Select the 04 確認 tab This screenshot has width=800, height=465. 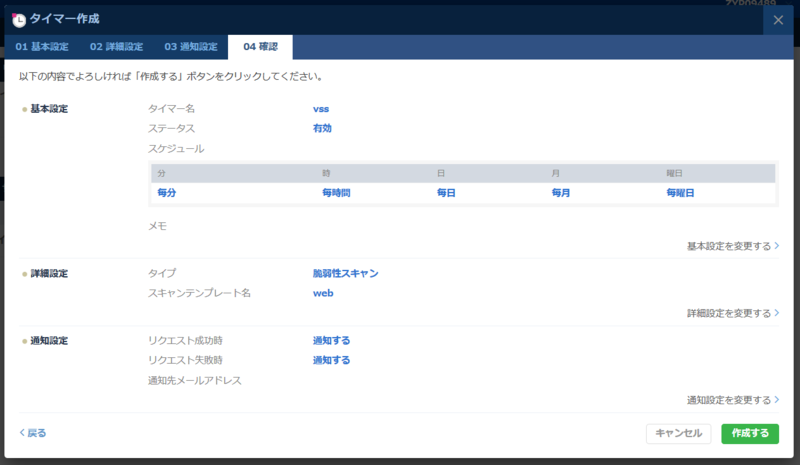coord(260,47)
